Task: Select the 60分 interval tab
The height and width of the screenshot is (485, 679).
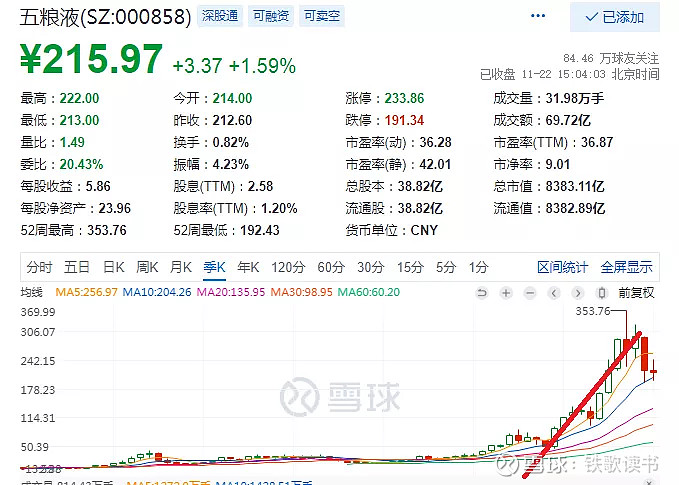Action: (x=331, y=267)
